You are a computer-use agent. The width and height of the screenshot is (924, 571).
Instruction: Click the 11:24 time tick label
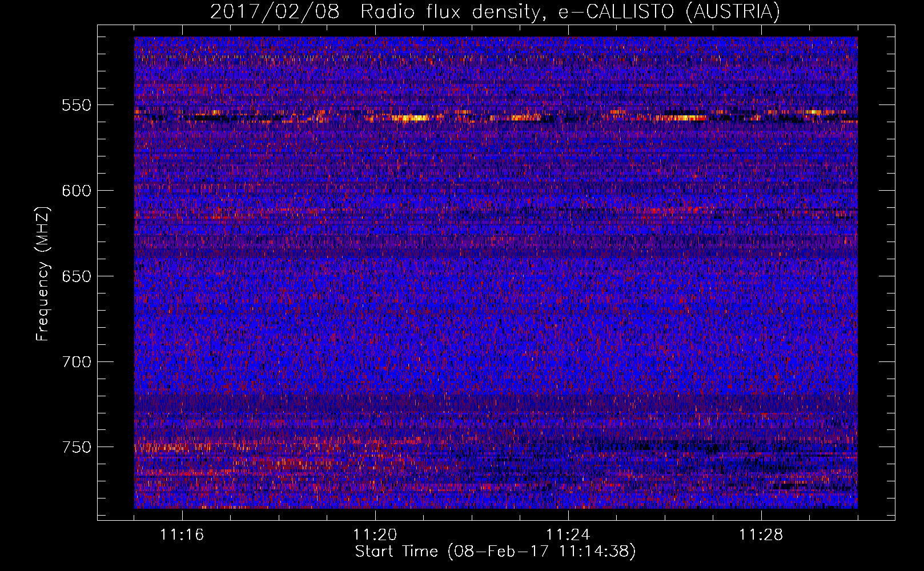pyautogui.click(x=568, y=535)
